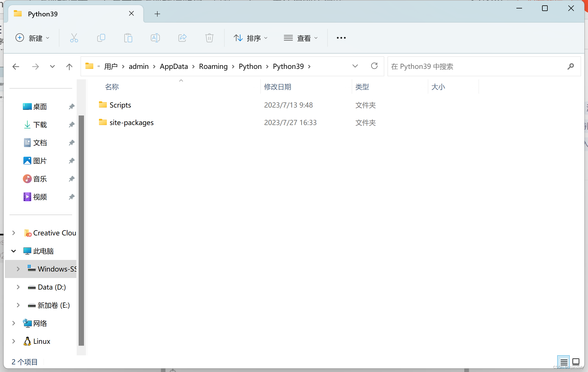
Task: Refresh the Python39 folder view
Action: (374, 66)
